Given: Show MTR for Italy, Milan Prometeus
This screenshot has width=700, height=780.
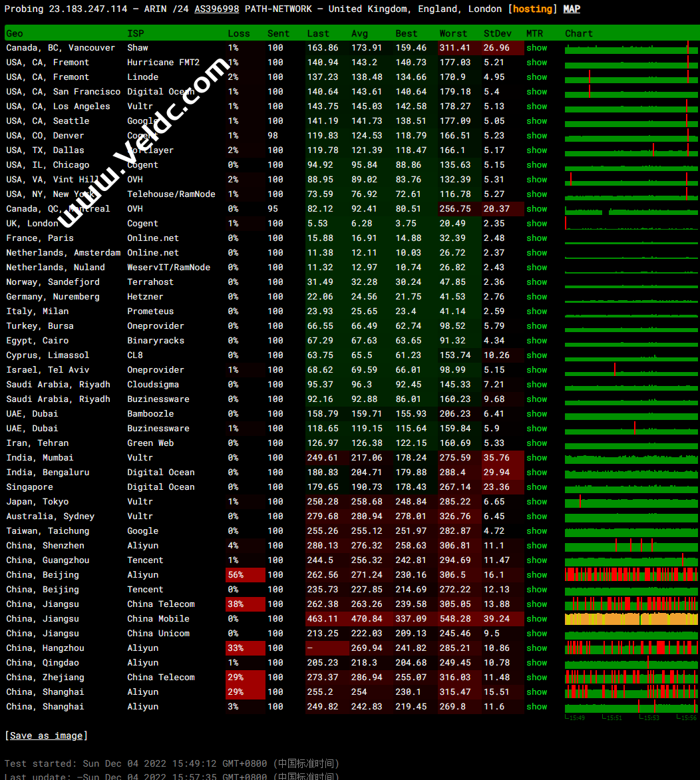Looking at the screenshot, I should click(537, 311).
